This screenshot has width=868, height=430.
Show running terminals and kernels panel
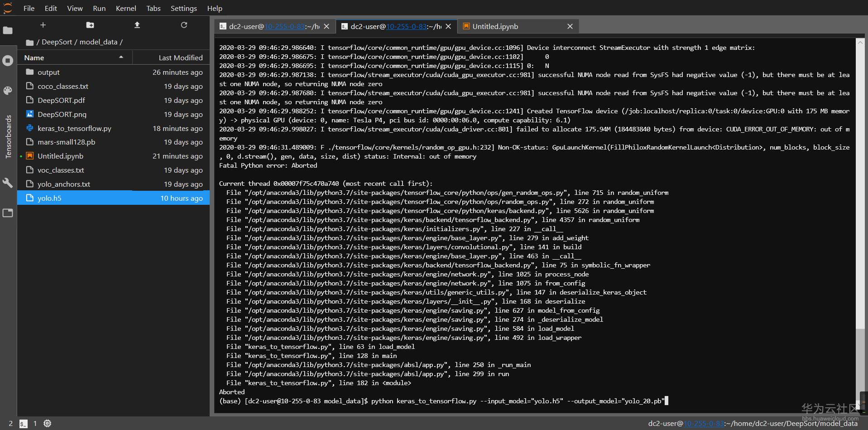pyautogui.click(x=8, y=61)
